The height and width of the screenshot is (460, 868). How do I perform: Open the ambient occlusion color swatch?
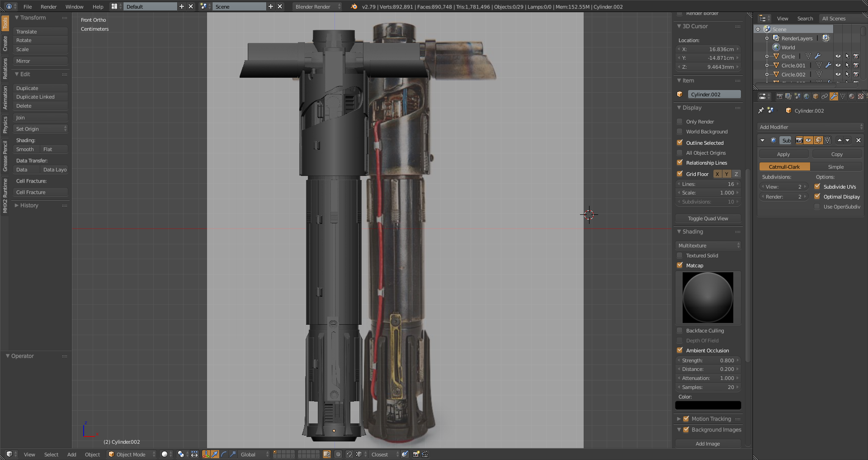pyautogui.click(x=708, y=405)
